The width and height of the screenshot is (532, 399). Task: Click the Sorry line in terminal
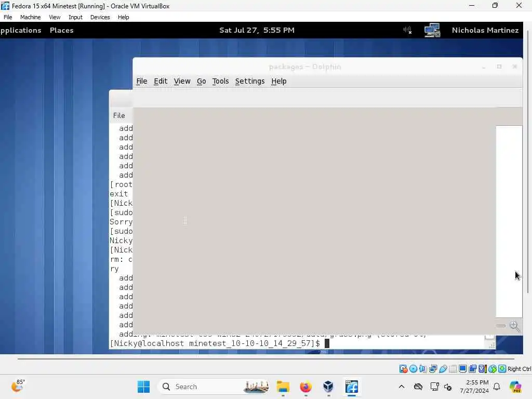tap(121, 222)
